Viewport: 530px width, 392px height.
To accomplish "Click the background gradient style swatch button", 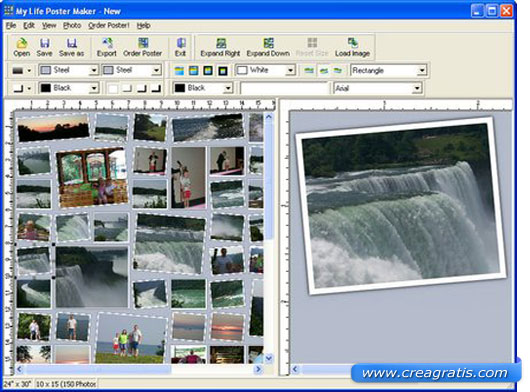I will coord(18,70).
